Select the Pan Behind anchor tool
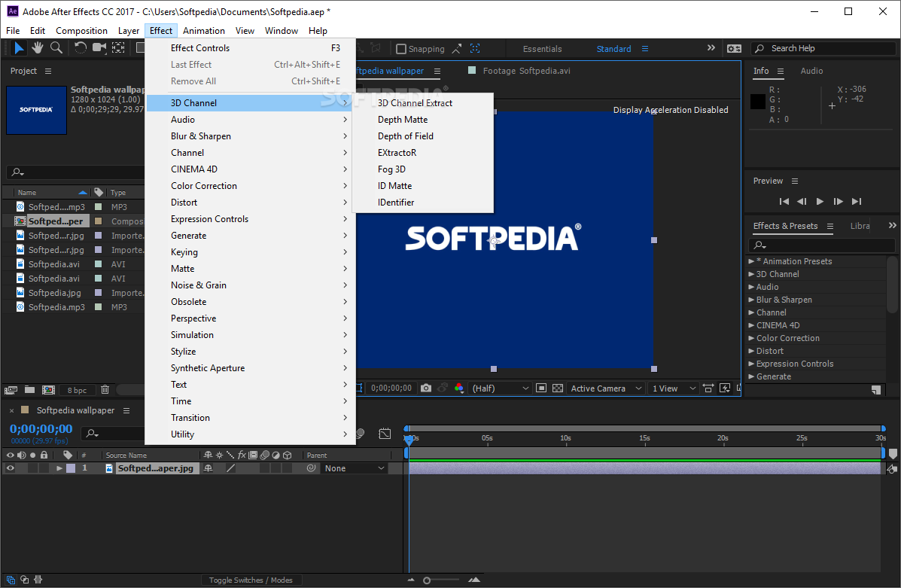901x588 pixels. (x=118, y=48)
